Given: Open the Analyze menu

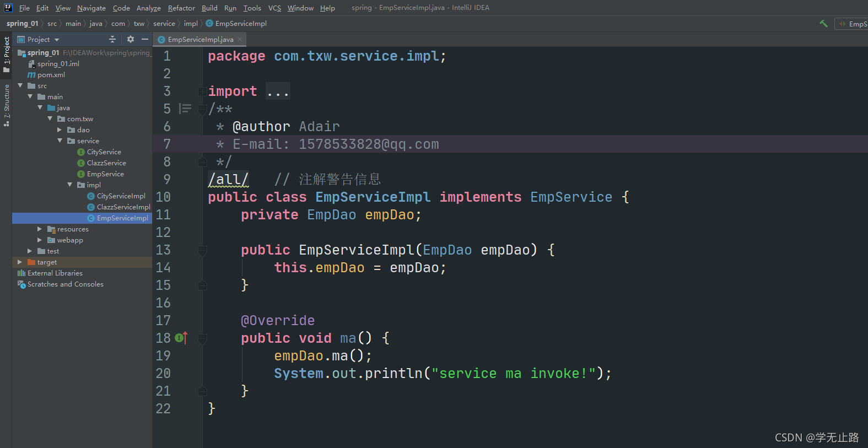Looking at the screenshot, I should [x=149, y=8].
